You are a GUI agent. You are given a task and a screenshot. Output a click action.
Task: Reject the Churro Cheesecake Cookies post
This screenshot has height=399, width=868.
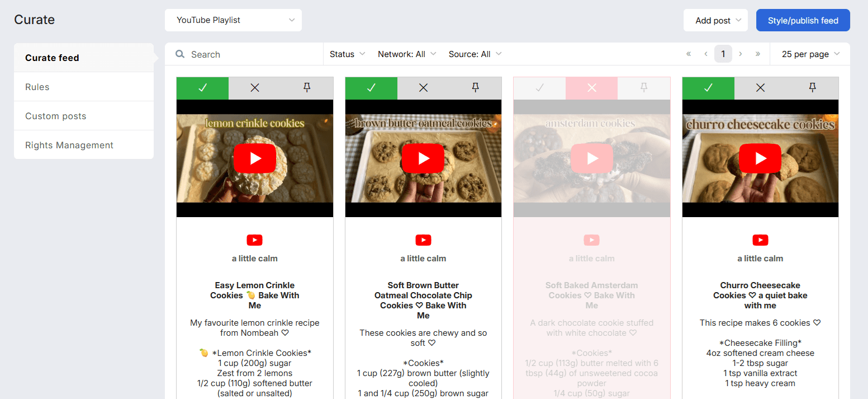[x=760, y=88]
